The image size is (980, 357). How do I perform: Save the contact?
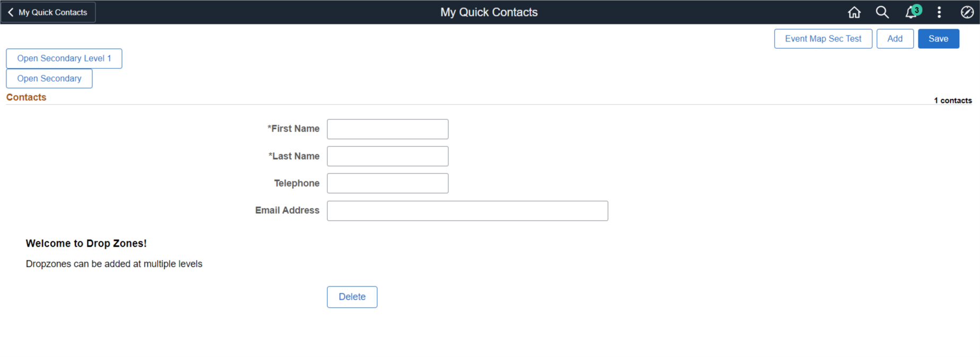point(938,39)
